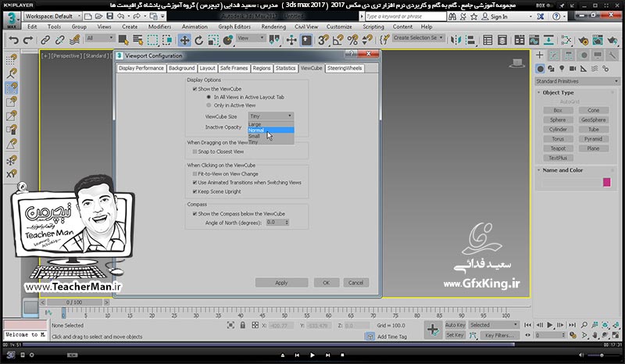Activate the Select Object tool
625x364 pixels.
123,40
